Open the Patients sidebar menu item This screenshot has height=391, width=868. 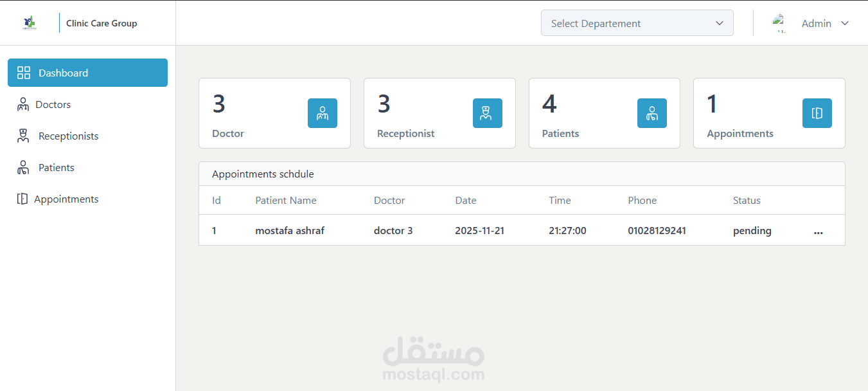56,168
